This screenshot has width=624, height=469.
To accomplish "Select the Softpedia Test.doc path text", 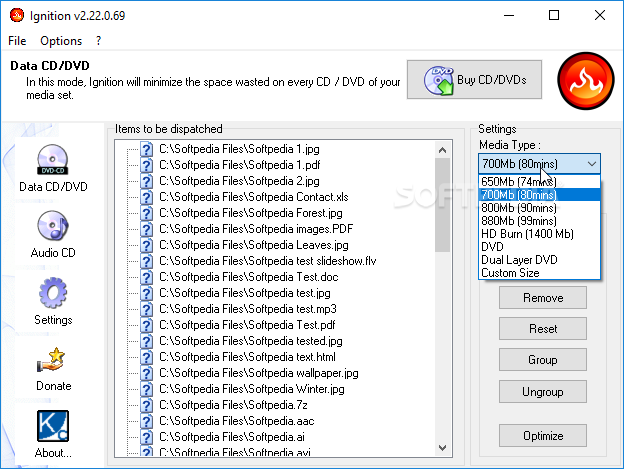I will [x=249, y=277].
